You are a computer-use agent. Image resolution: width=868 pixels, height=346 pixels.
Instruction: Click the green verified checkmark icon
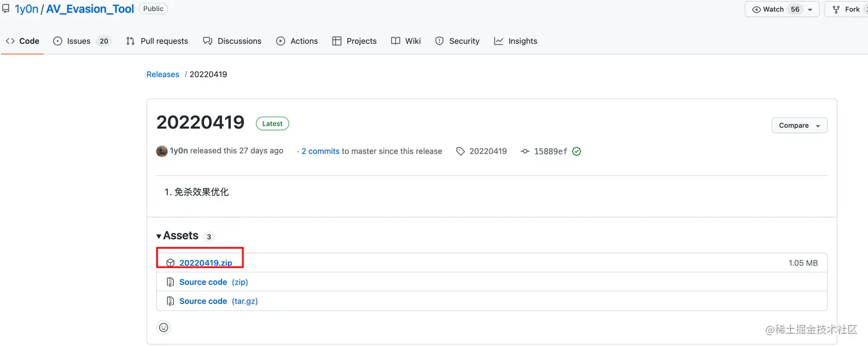[576, 151]
